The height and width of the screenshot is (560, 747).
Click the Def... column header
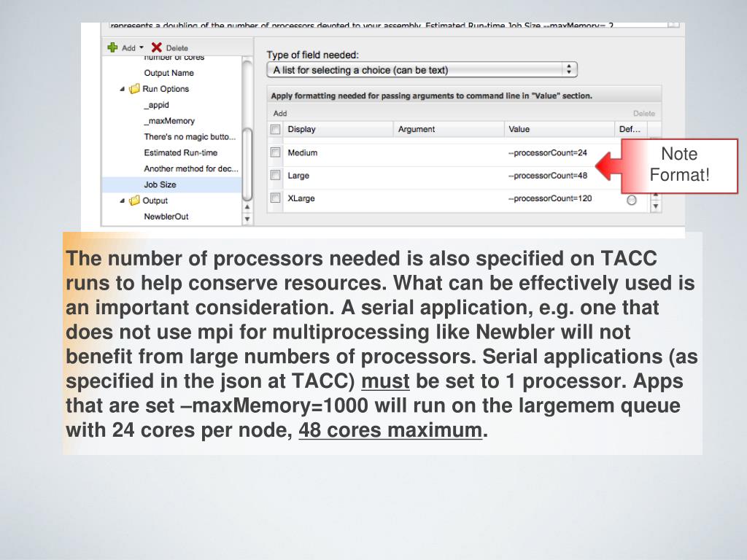(x=631, y=129)
